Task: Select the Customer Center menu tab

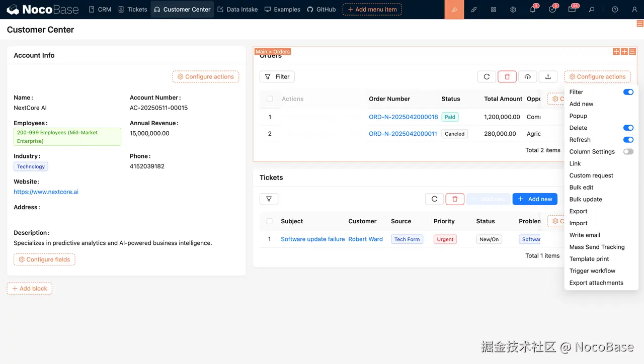Action: [x=182, y=10]
